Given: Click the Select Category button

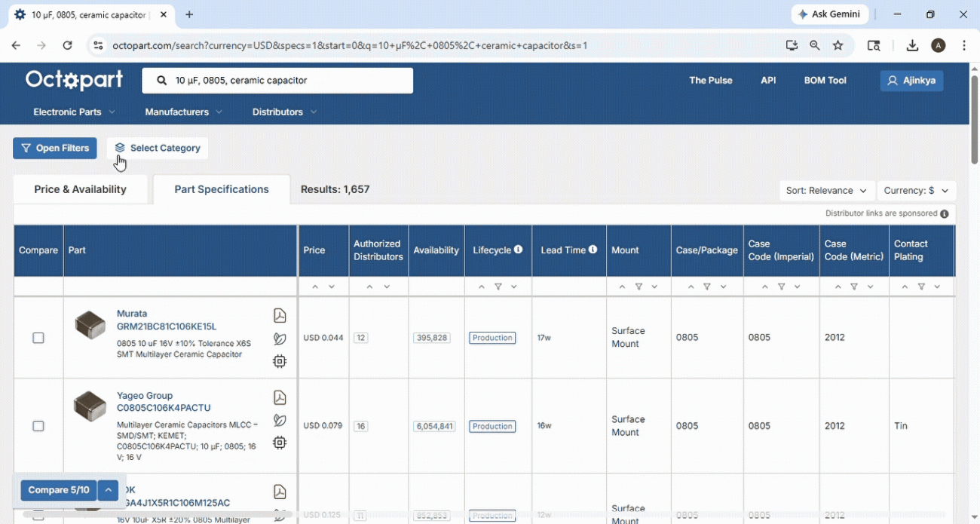Looking at the screenshot, I should [x=158, y=149].
